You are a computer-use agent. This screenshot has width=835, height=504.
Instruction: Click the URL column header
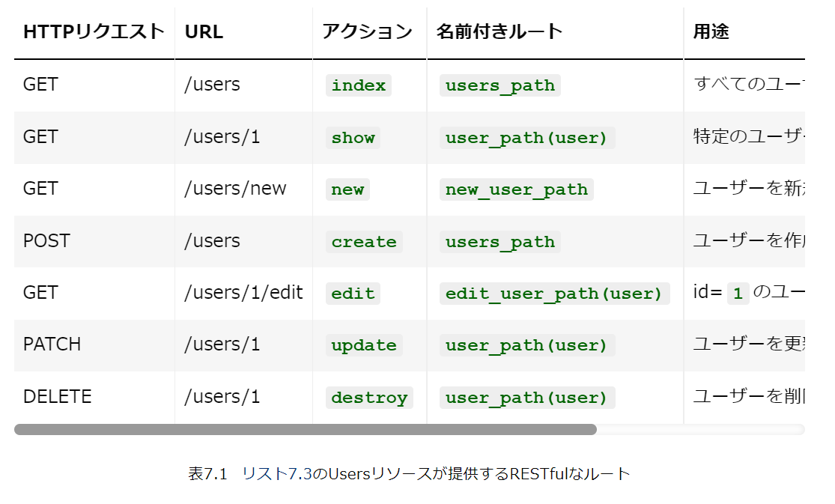[x=204, y=31]
